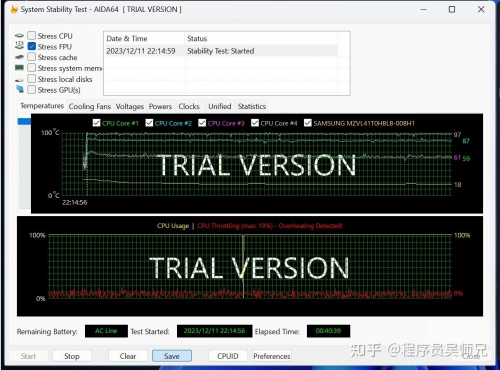The image size is (500, 370).
Task: Hide CPU Core #1 from temperature graph
Action: 96,123
